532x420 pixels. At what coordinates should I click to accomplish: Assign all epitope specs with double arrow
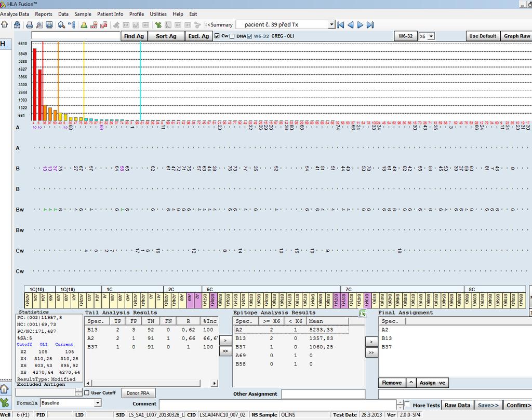click(x=371, y=353)
